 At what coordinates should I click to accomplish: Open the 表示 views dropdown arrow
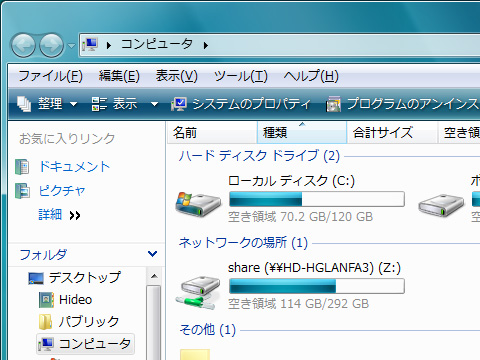(154, 104)
